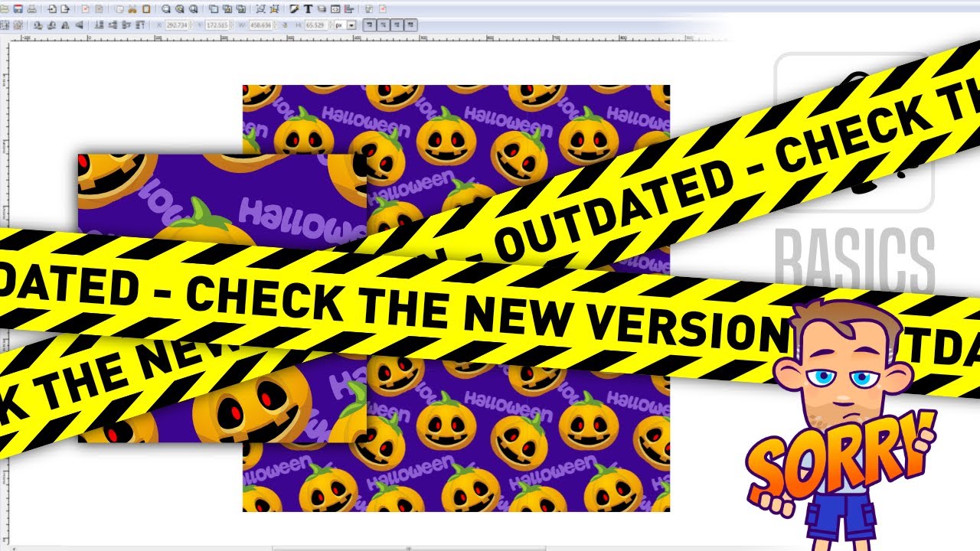Open the Layers dialog icon
This screenshot has height=551, width=980.
(x=322, y=9)
